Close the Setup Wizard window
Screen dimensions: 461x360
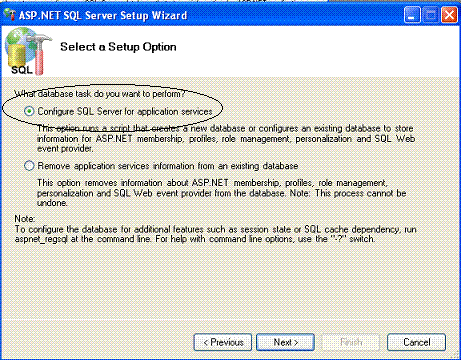pyautogui.click(x=449, y=15)
